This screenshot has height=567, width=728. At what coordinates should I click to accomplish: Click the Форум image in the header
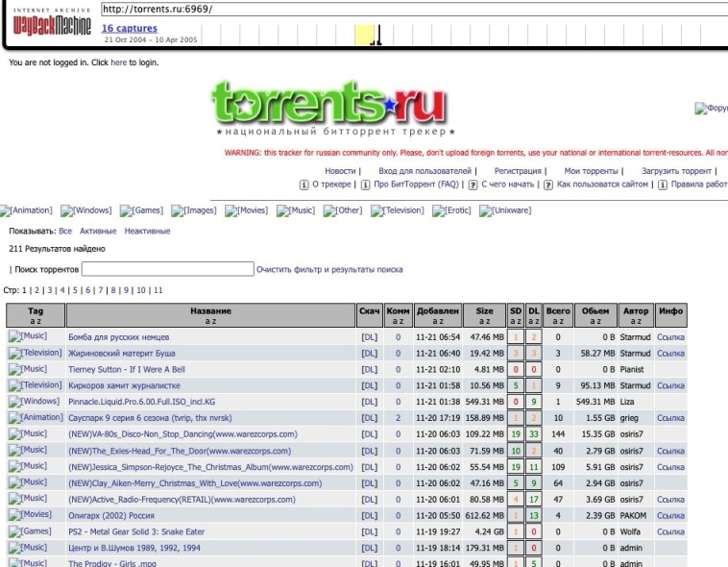coord(711,109)
